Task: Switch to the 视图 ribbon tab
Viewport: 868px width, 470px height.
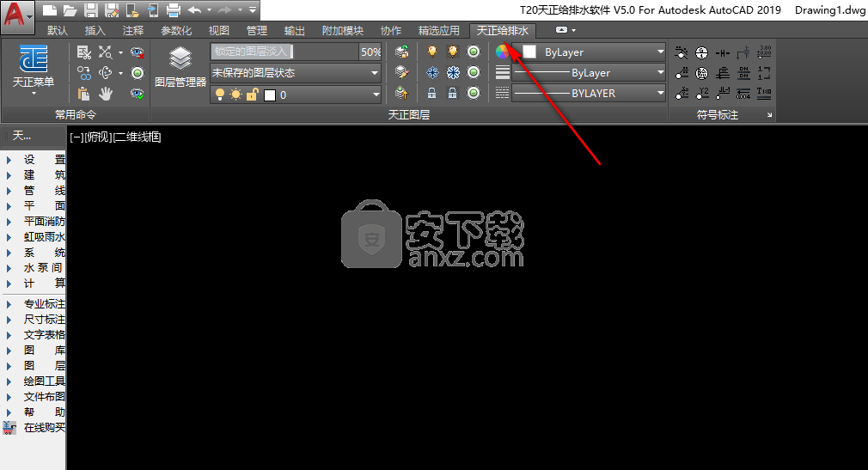Action: tap(218, 30)
